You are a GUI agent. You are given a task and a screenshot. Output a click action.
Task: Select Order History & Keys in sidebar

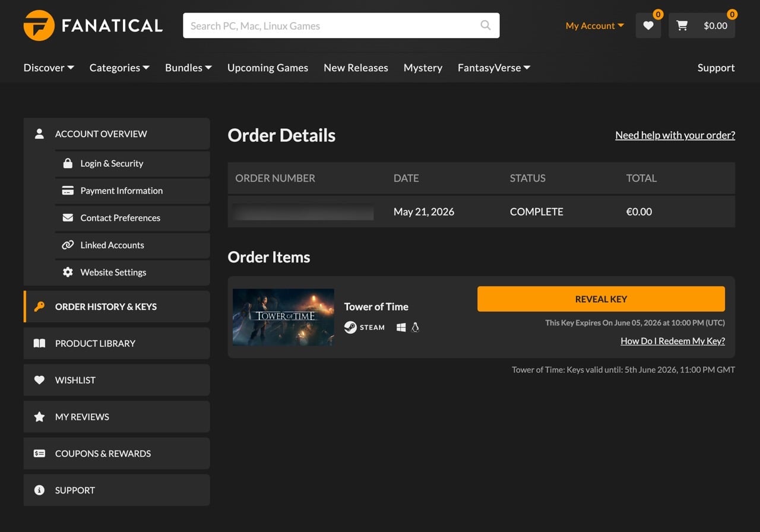[x=117, y=306]
